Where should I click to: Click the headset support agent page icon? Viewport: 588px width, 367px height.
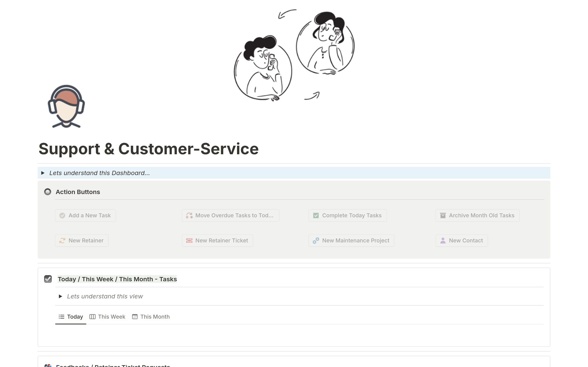coord(66,106)
